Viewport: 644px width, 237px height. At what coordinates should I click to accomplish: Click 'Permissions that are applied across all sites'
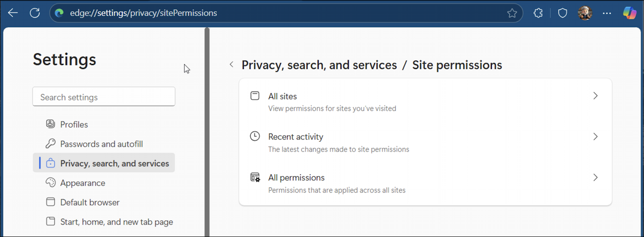coord(337,190)
